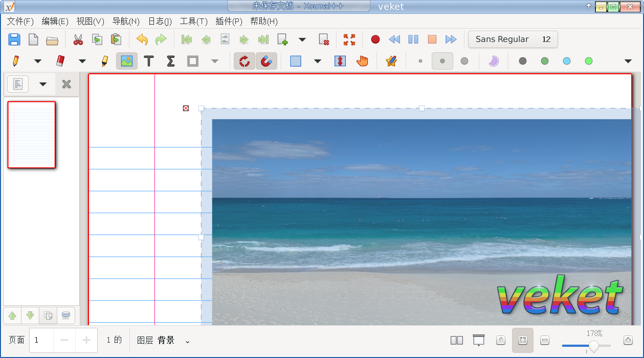Start audio recording with red dot
Image resolution: width=644 pixels, height=358 pixels.
[x=375, y=39]
